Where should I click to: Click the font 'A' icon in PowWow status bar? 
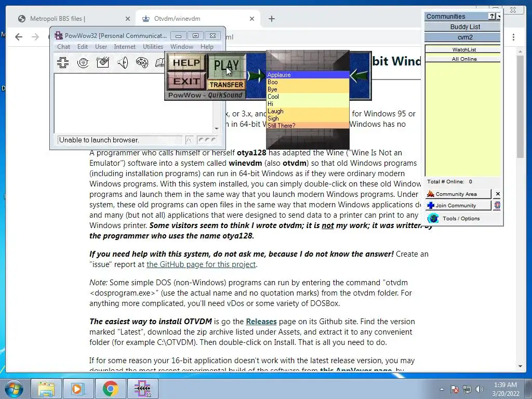189,140
